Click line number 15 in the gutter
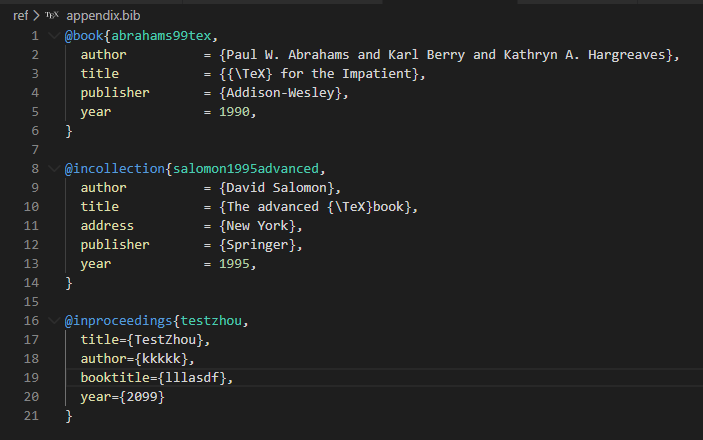This screenshot has height=440, width=703. click(x=31, y=302)
